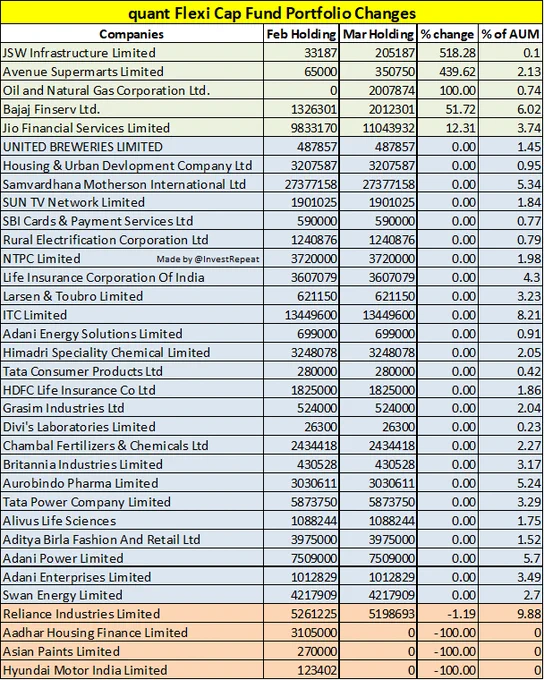Select the 'Aurobindo Pharma Limited' cell
This screenshot has width=544, height=680.
(x=132, y=483)
